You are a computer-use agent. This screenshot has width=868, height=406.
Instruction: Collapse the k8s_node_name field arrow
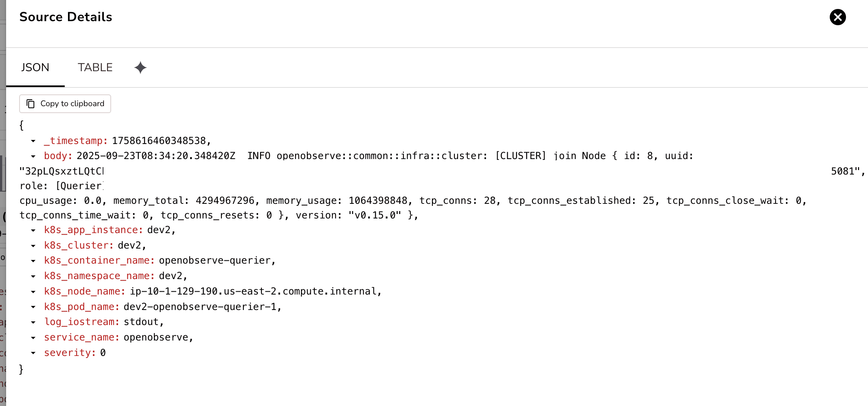tap(33, 292)
